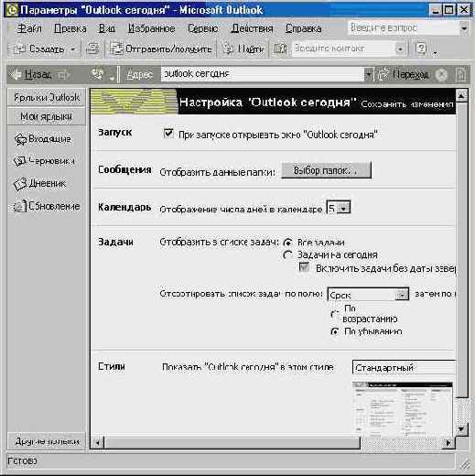Click the Find a contact input field
The height and width of the screenshot is (476, 475).
(343, 49)
